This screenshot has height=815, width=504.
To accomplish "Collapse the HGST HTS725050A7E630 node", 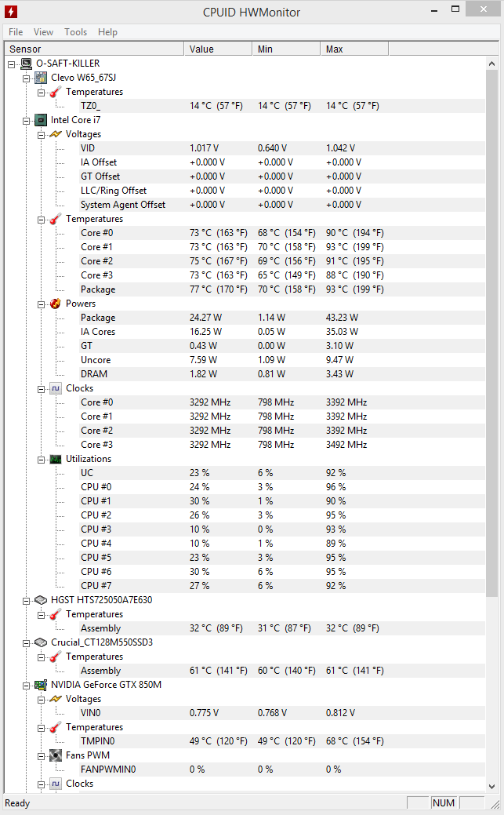I will click(x=26, y=601).
